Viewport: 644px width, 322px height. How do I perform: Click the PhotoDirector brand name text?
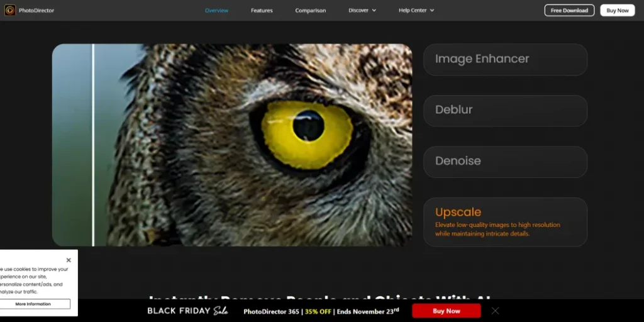[x=36, y=10]
